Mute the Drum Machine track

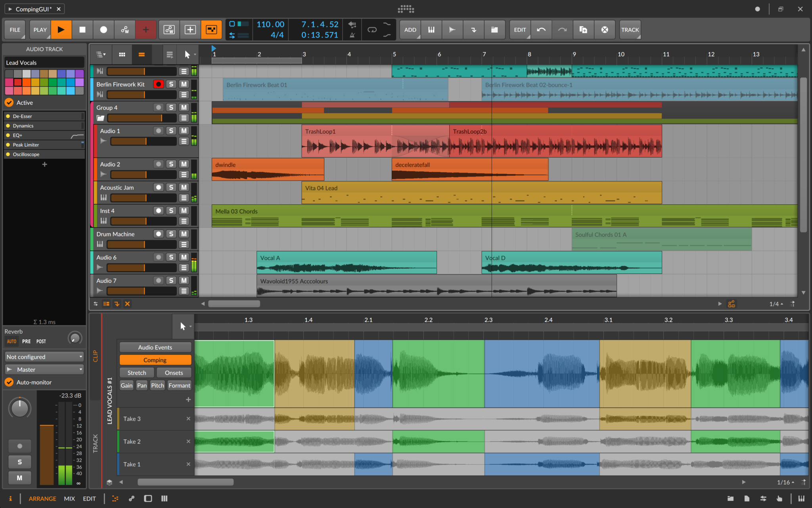(x=184, y=234)
